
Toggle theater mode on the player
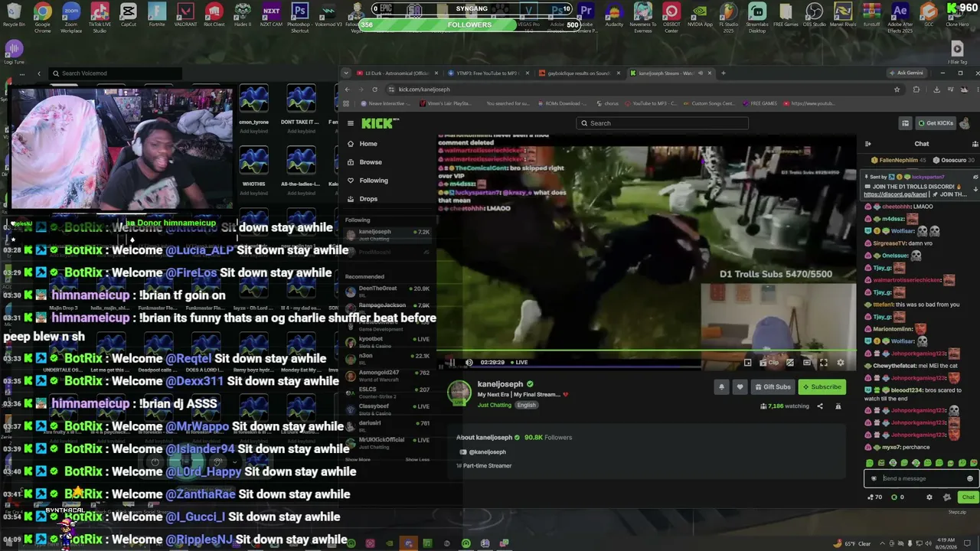[x=807, y=363]
